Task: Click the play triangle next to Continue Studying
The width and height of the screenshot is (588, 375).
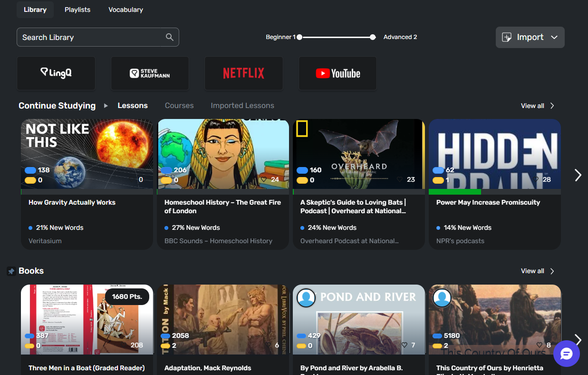Action: pyautogui.click(x=106, y=106)
